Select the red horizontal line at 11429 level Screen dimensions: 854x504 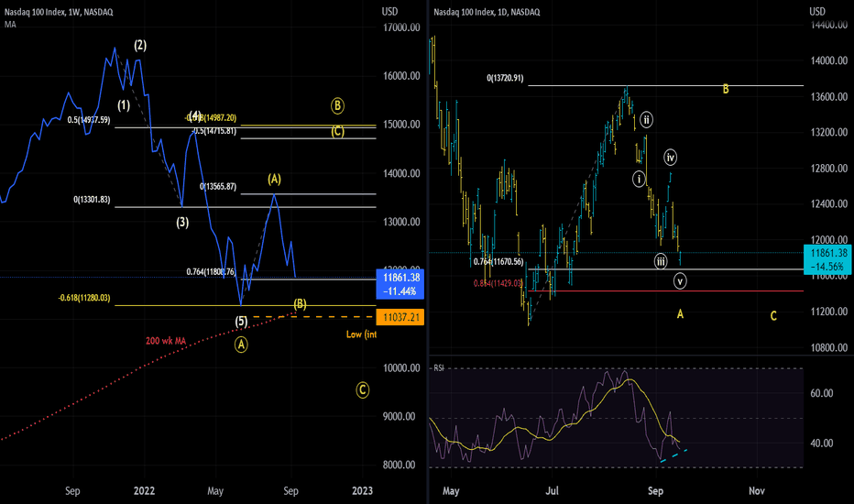665,291
